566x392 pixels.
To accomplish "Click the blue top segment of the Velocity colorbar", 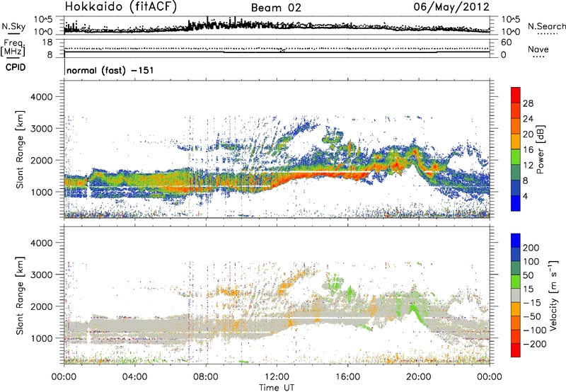I will (516, 241).
